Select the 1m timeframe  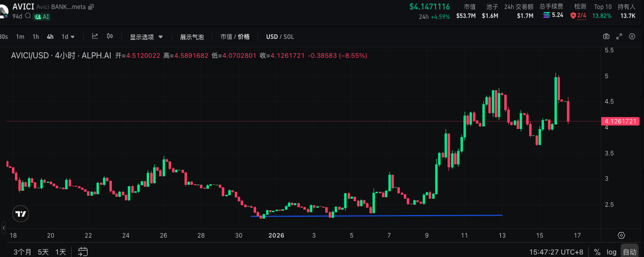tap(20, 37)
